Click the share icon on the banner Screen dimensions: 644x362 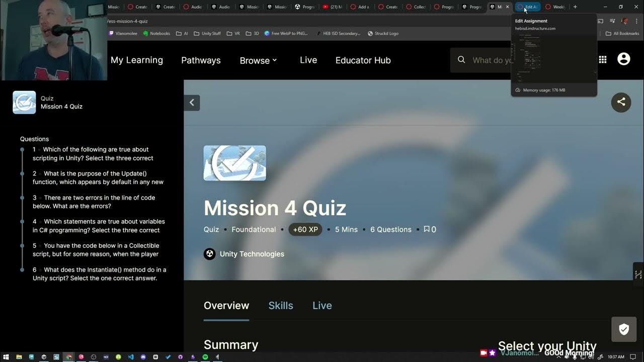pos(621,102)
